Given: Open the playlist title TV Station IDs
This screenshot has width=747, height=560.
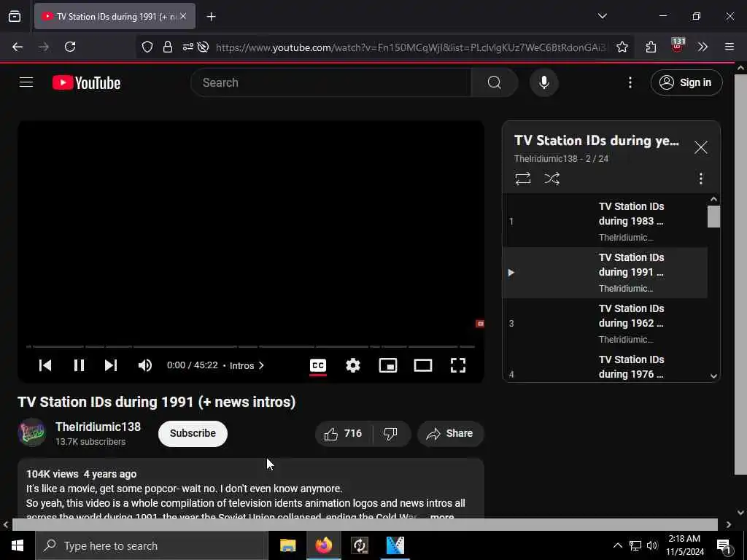Looking at the screenshot, I should [596, 141].
